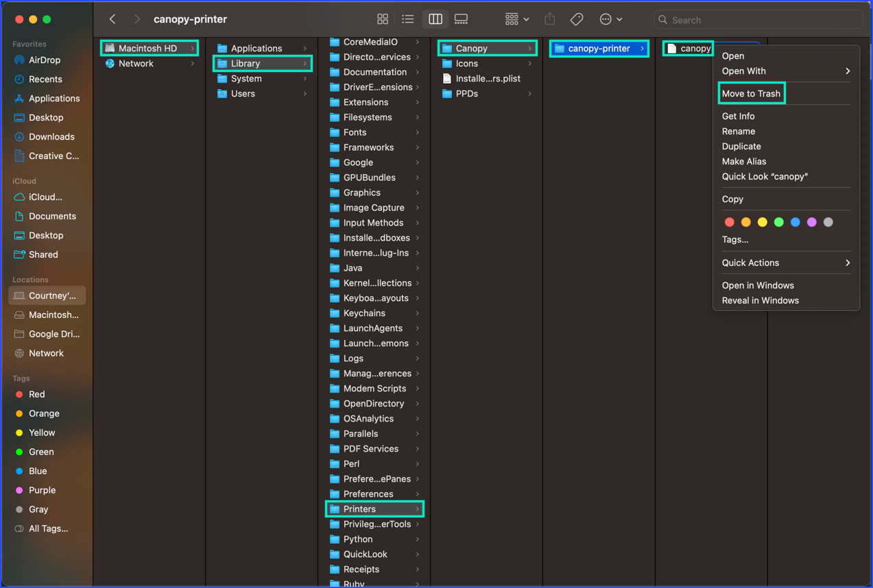
Task: Open the Group By options dropdown
Action: pos(517,19)
